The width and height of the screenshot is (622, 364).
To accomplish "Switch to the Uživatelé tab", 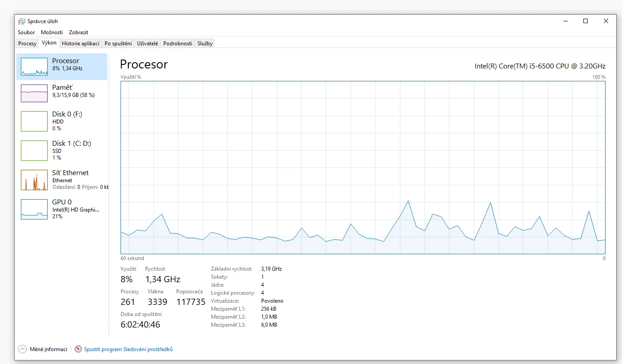I will coord(147,44).
